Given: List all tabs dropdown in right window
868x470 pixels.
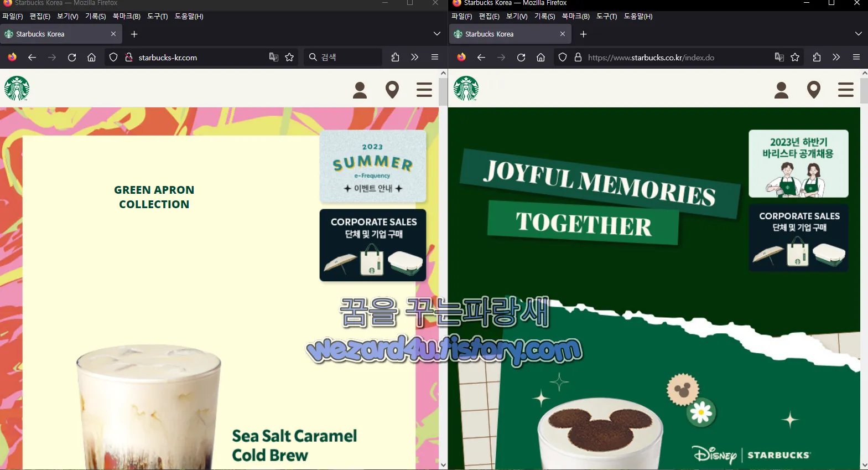Looking at the screenshot, I should [859, 34].
